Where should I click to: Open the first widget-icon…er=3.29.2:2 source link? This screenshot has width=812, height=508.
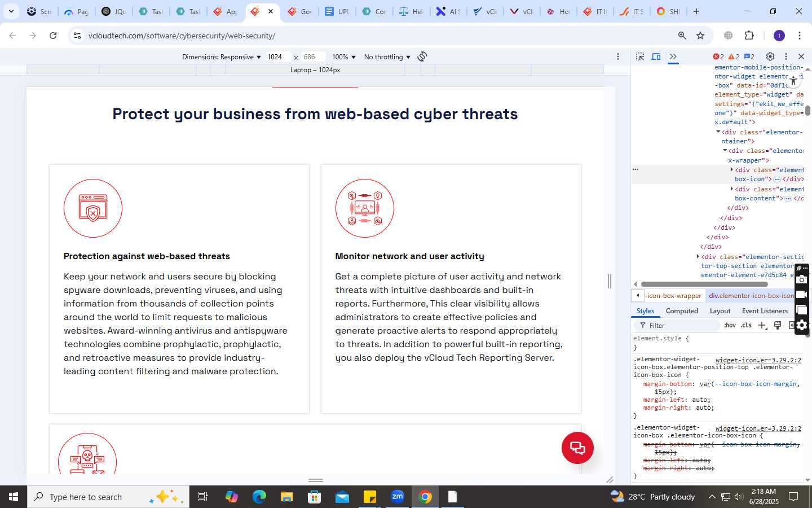[758, 360]
